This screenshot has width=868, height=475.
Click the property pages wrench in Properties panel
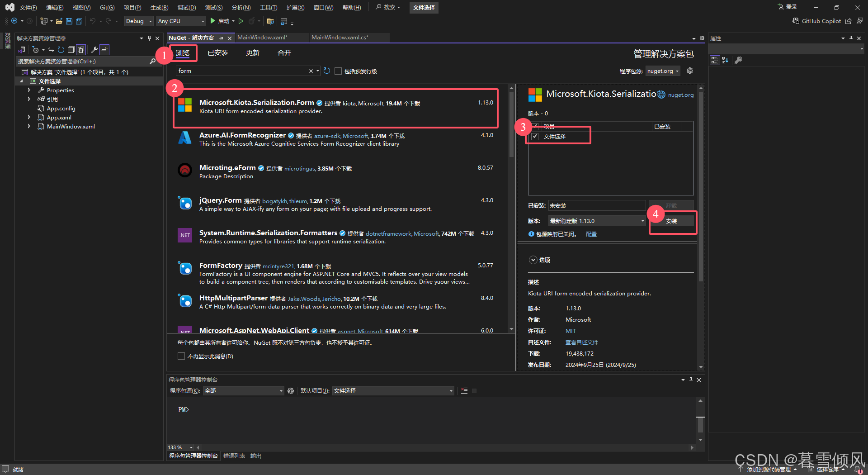(738, 60)
